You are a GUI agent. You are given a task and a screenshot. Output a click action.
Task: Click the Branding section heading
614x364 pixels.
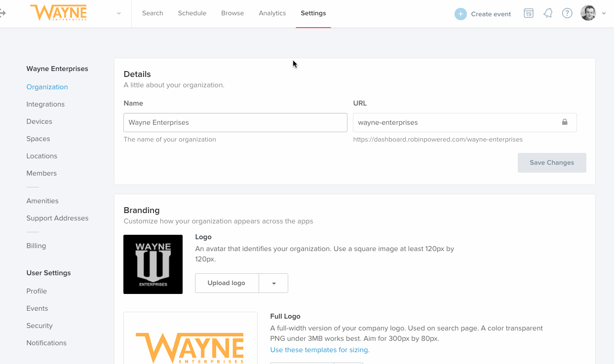pos(142,210)
